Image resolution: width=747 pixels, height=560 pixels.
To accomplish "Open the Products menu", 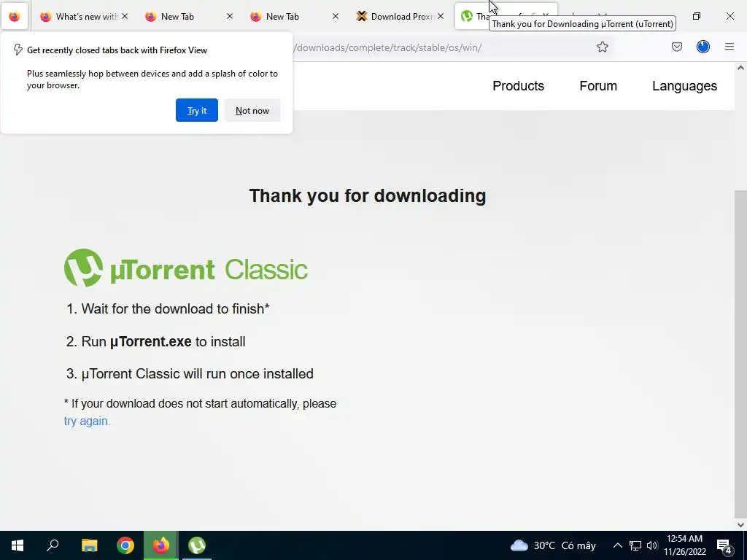I will [518, 86].
